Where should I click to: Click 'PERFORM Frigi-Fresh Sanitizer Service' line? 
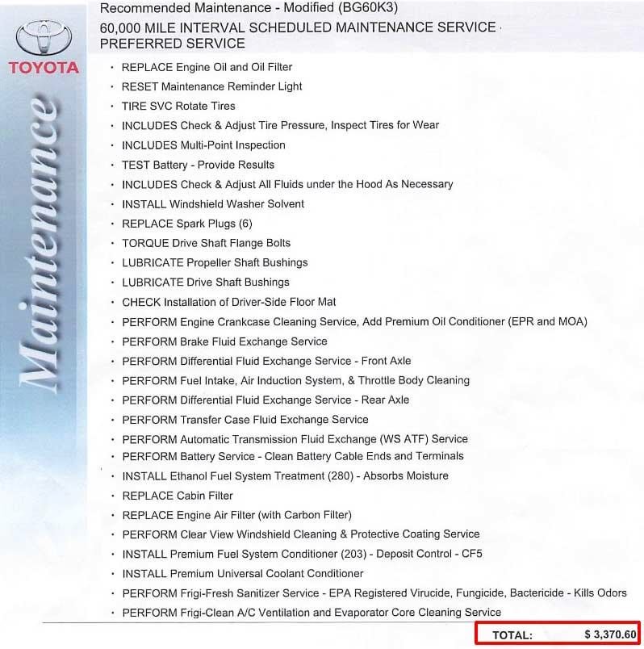pos(374,593)
